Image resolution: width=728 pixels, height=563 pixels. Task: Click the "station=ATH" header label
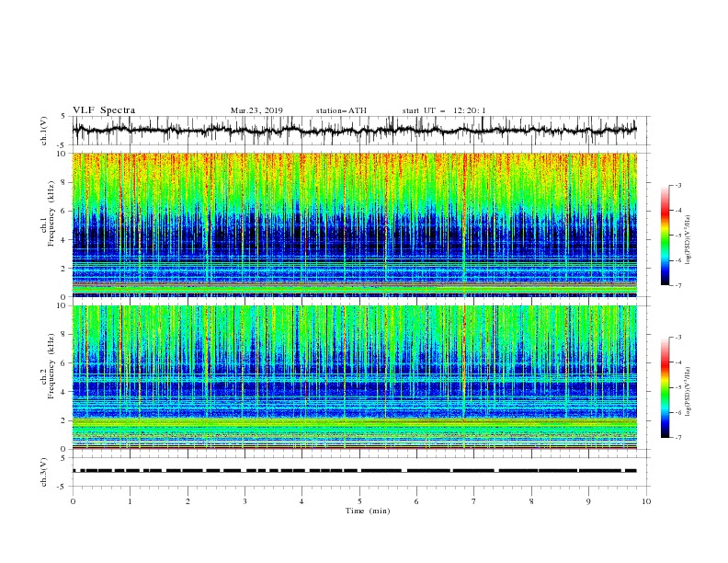click(341, 110)
